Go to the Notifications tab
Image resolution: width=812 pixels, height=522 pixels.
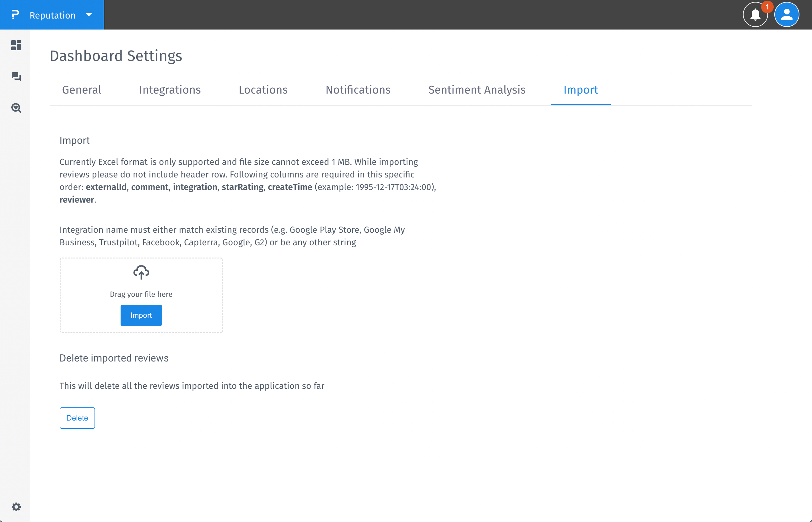tap(358, 90)
